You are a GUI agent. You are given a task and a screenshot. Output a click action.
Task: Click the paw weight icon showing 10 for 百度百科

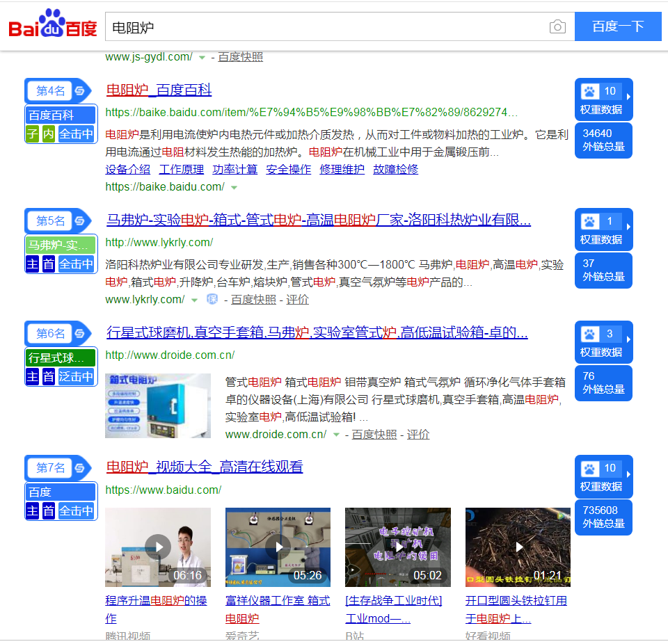point(589,91)
